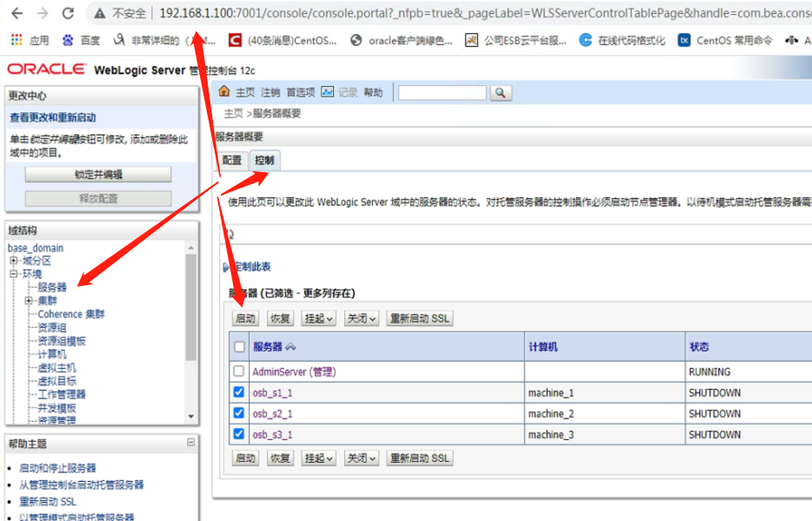
Task: Click the 释放配置 button
Action: tap(98, 198)
